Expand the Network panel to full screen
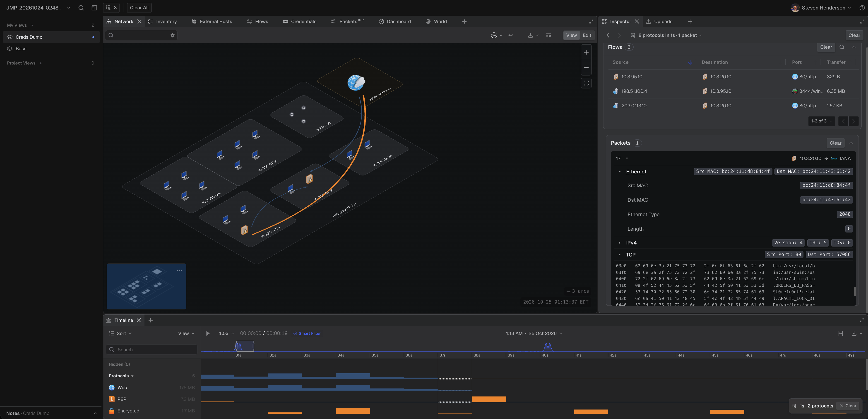 591,22
